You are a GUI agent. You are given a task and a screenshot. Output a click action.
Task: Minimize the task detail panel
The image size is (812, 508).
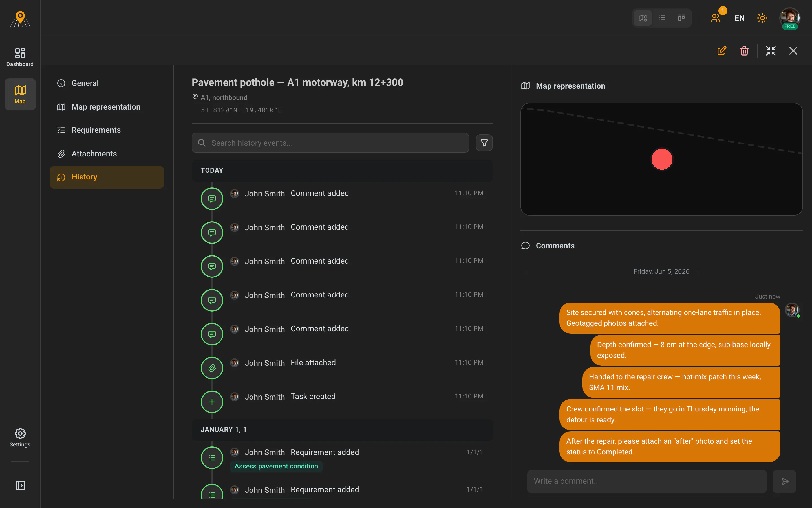(x=771, y=51)
